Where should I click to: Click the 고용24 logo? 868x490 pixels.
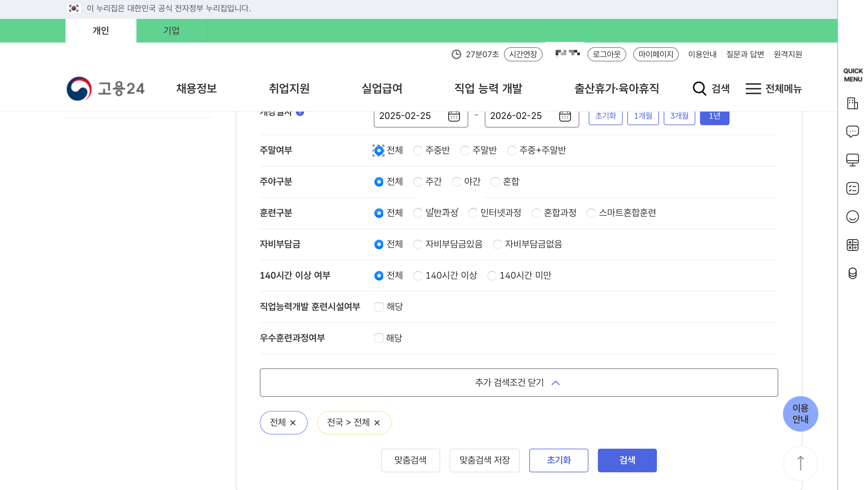(x=105, y=89)
